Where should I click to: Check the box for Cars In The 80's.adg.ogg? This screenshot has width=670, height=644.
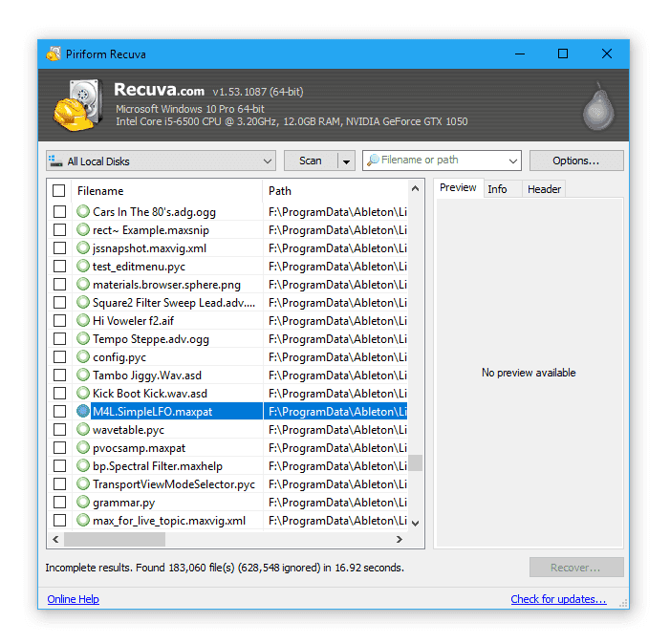pos(60,211)
